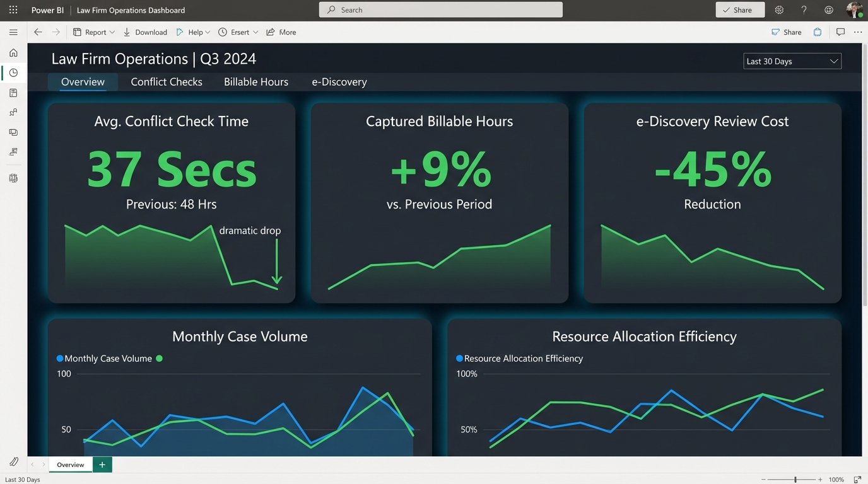The height and width of the screenshot is (484, 868).
Task: Click the profile avatar top right
Action: point(855,9)
